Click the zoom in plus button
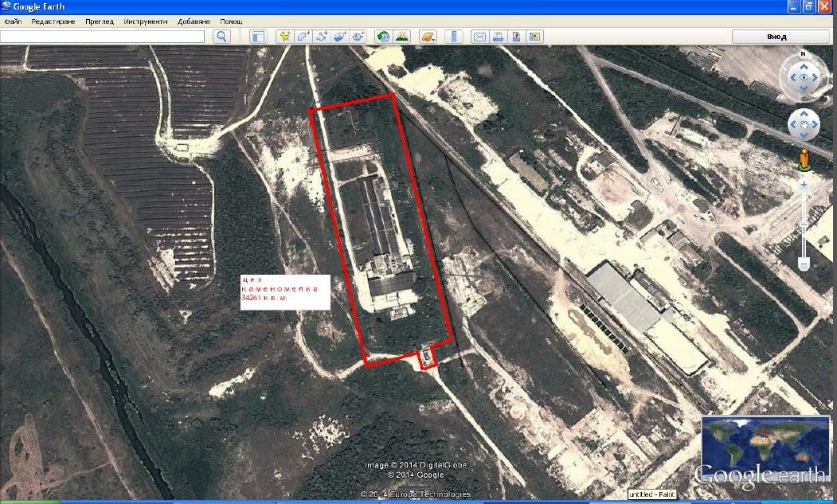The width and height of the screenshot is (837, 504). 804,185
